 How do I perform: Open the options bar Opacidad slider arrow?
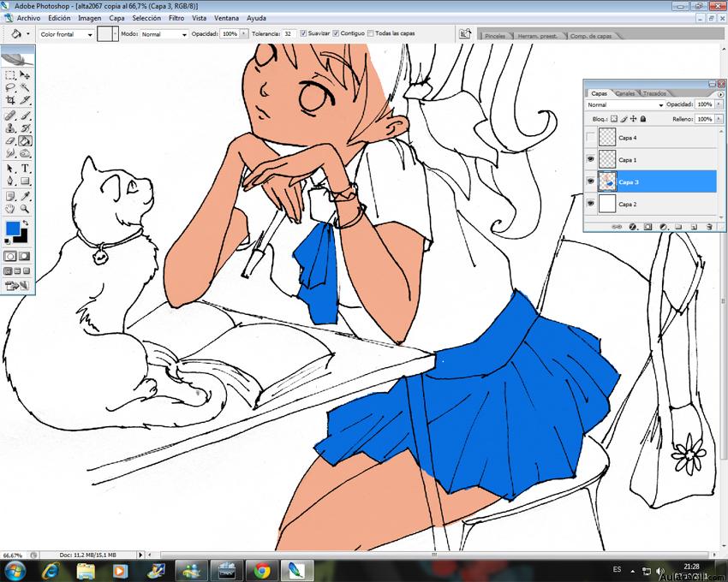(243, 34)
